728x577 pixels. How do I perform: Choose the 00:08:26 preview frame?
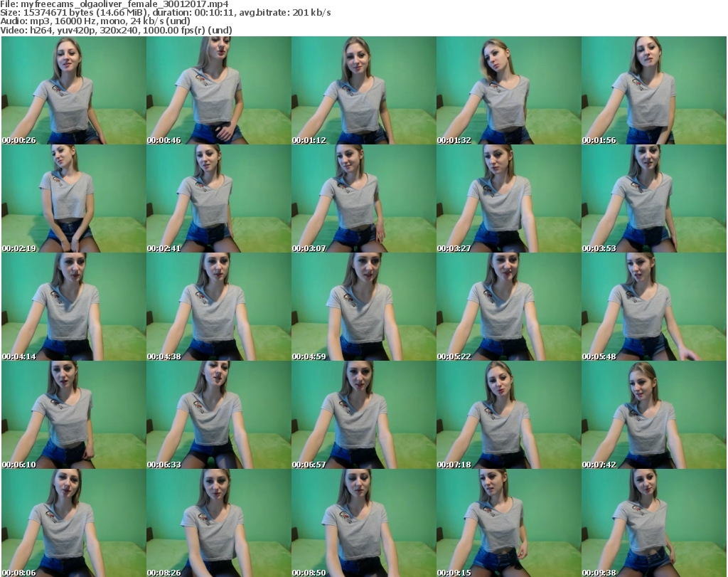219,523
